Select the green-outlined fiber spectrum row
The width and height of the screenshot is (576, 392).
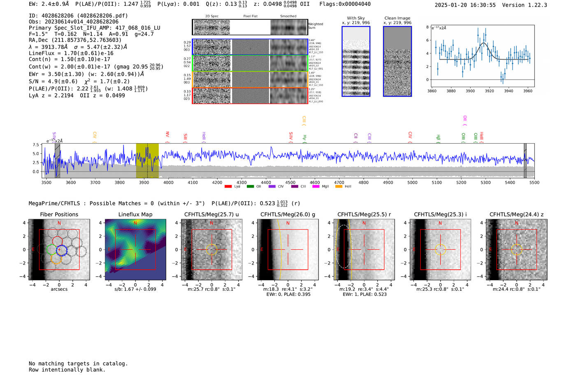click(250, 63)
